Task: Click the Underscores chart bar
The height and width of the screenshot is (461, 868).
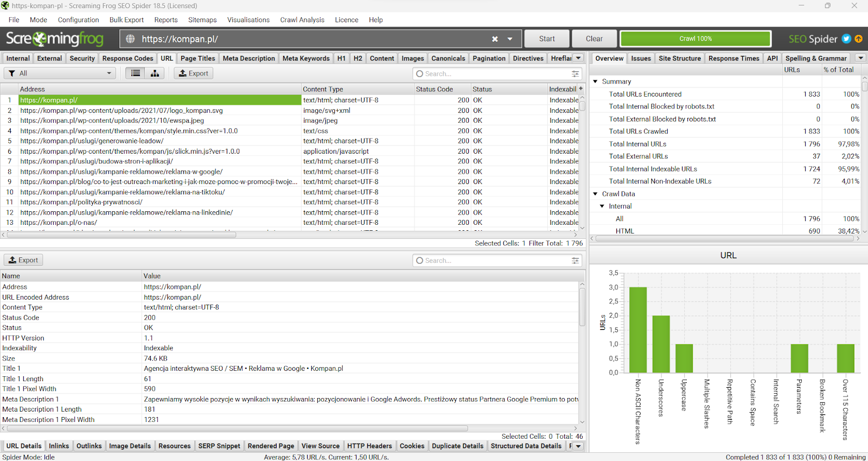Action: click(661, 344)
